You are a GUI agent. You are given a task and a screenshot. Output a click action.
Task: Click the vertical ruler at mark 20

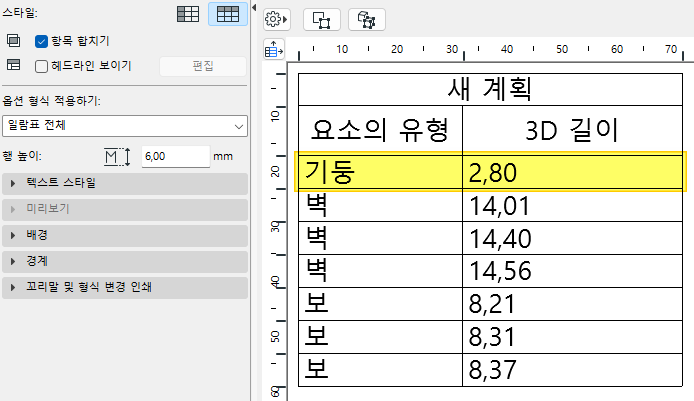pyautogui.click(x=275, y=172)
